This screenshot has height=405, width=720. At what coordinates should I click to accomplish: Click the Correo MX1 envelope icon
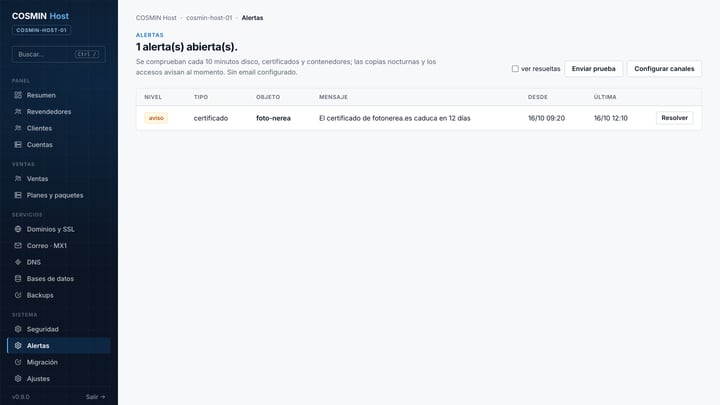pyautogui.click(x=18, y=246)
